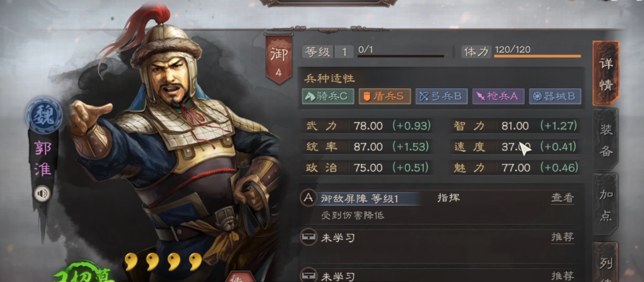This screenshot has width=644, height=282.
Task: Click 推荐 for first unlearned skill
Action: 562,237
